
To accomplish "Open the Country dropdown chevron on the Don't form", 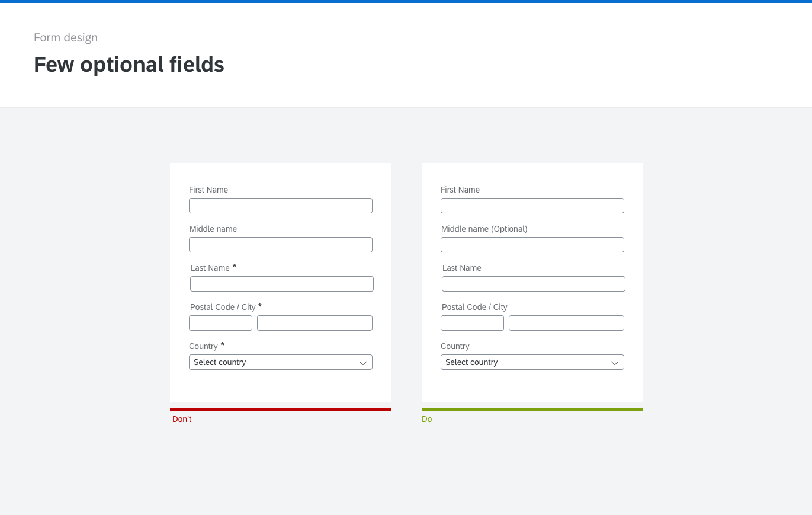I will (362, 362).
